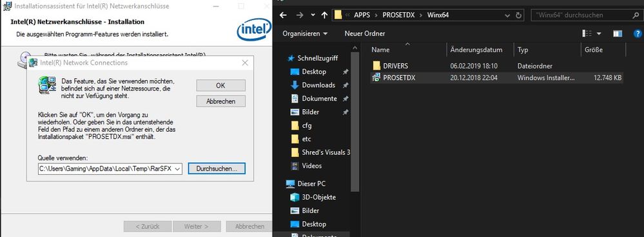Viewport: 644px width, 237px height.
Task: Open the address bar history dropdown
Action: [508, 15]
